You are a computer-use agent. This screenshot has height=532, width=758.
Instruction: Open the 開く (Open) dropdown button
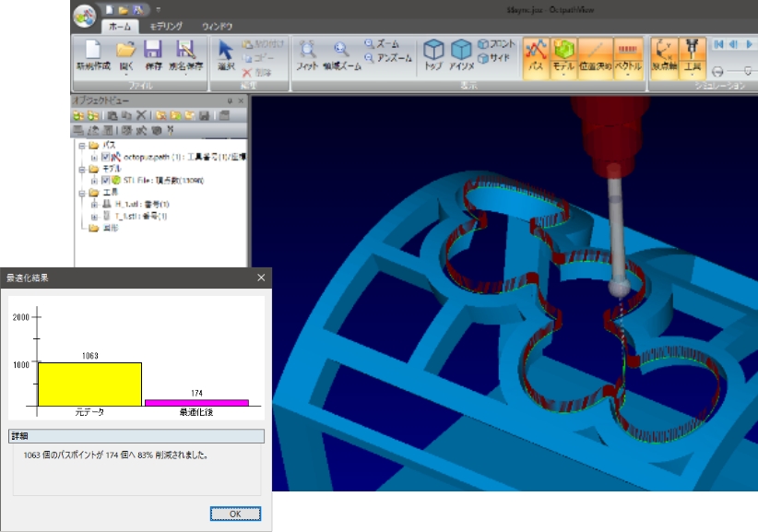(125, 56)
